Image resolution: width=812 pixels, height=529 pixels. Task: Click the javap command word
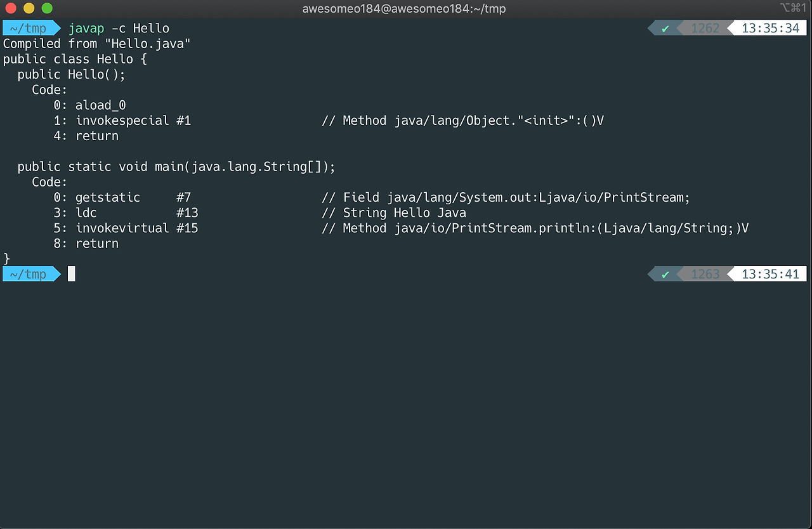pyautogui.click(x=86, y=29)
